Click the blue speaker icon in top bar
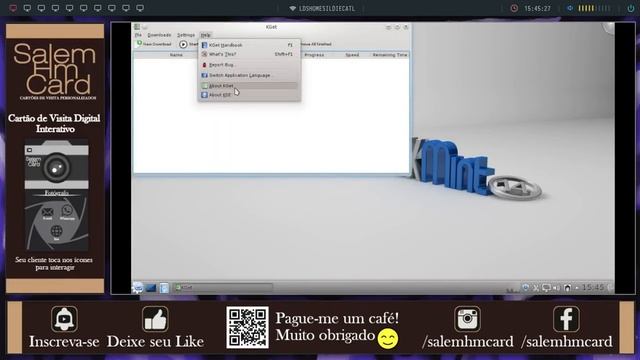This screenshot has height=360, width=640. tap(570, 8)
